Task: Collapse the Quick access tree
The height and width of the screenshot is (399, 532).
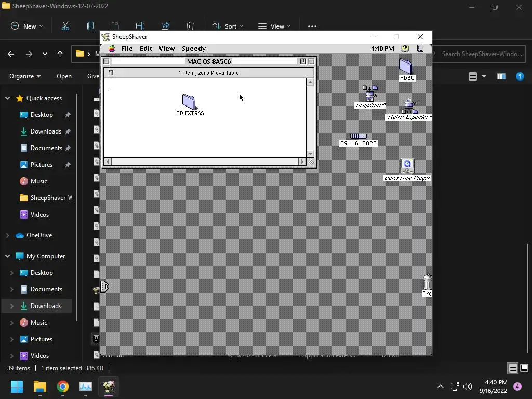Action: pyautogui.click(x=7, y=98)
